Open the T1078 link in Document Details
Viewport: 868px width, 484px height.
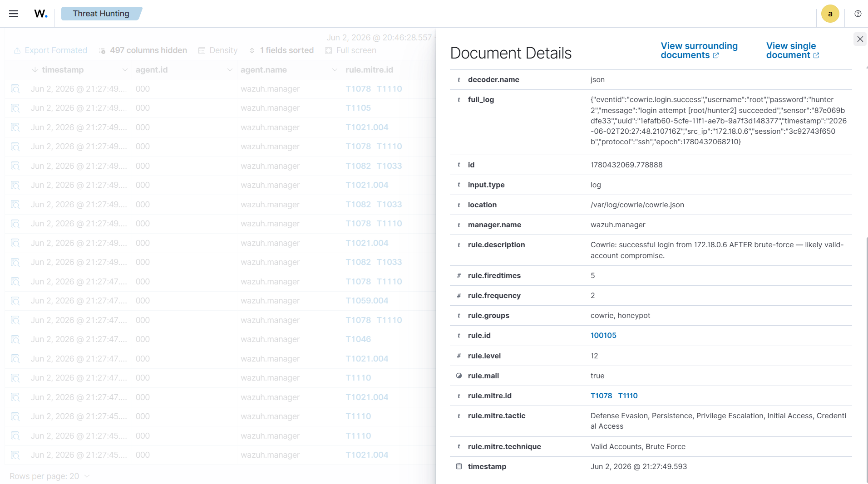click(x=601, y=396)
